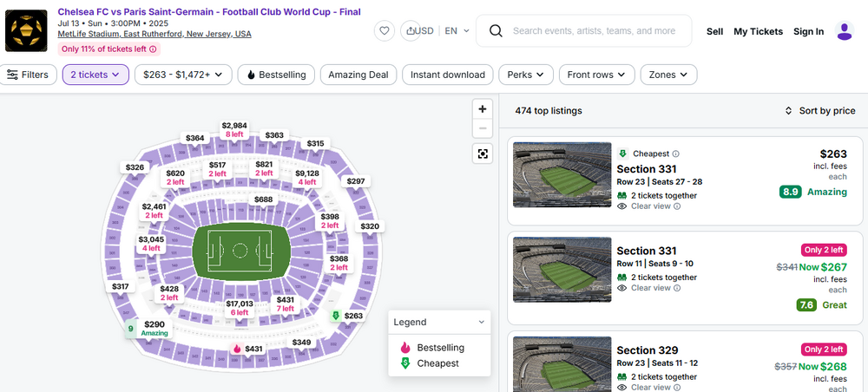The width and height of the screenshot is (868, 392).
Task: Click the event search field
Action: pos(594,31)
